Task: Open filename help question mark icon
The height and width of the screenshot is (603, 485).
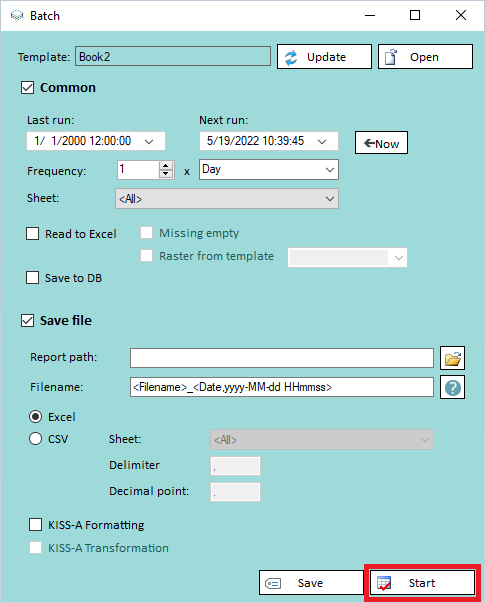Action: pos(453,388)
